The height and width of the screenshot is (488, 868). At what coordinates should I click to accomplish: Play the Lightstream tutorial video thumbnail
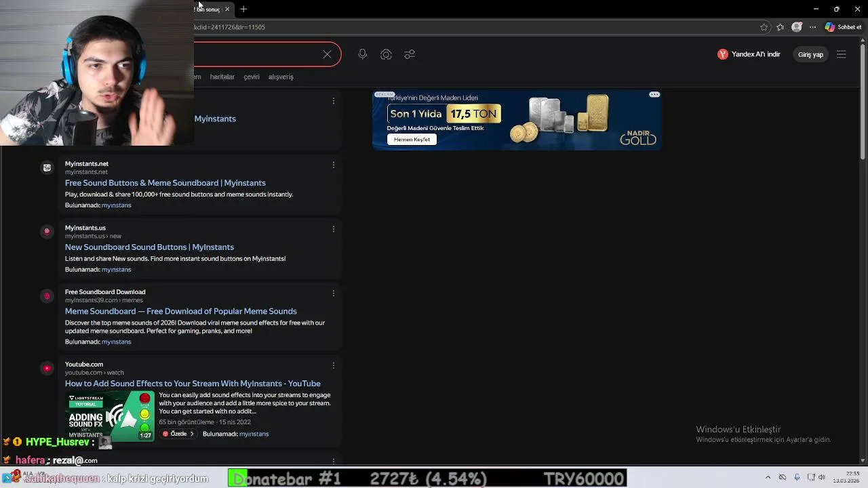click(110, 416)
